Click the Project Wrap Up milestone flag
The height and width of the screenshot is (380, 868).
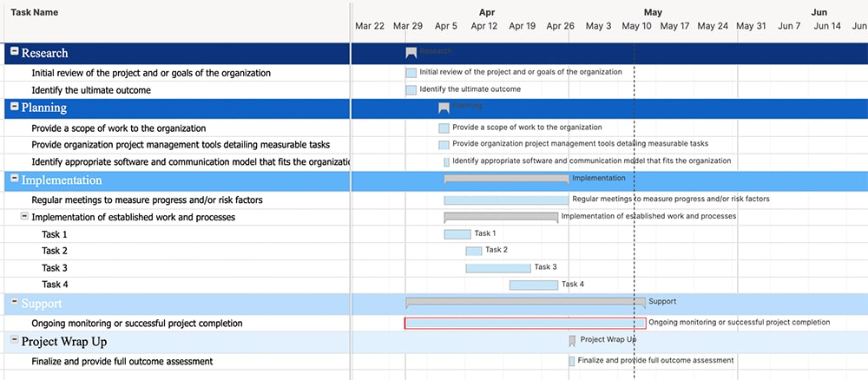(572, 341)
